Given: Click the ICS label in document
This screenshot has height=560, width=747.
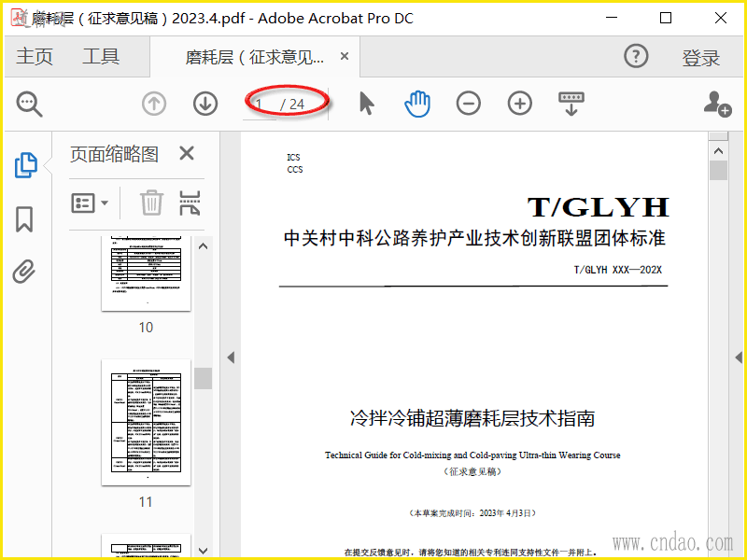Looking at the screenshot, I should (x=293, y=157).
